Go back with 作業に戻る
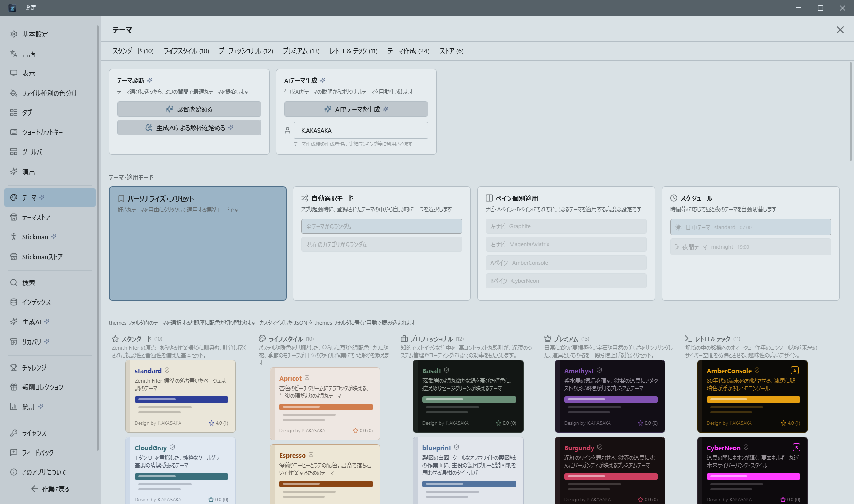Image resolution: width=854 pixels, height=504 pixels. [x=50, y=489]
